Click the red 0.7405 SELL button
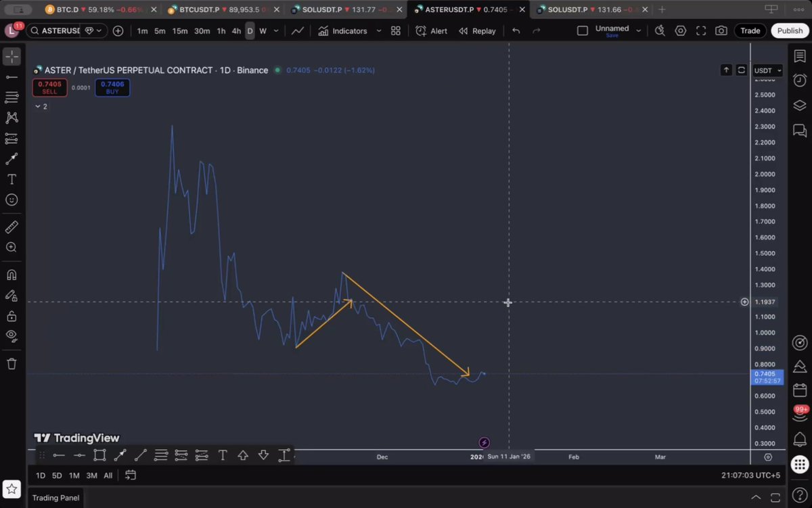The width and height of the screenshot is (812, 508). click(49, 87)
